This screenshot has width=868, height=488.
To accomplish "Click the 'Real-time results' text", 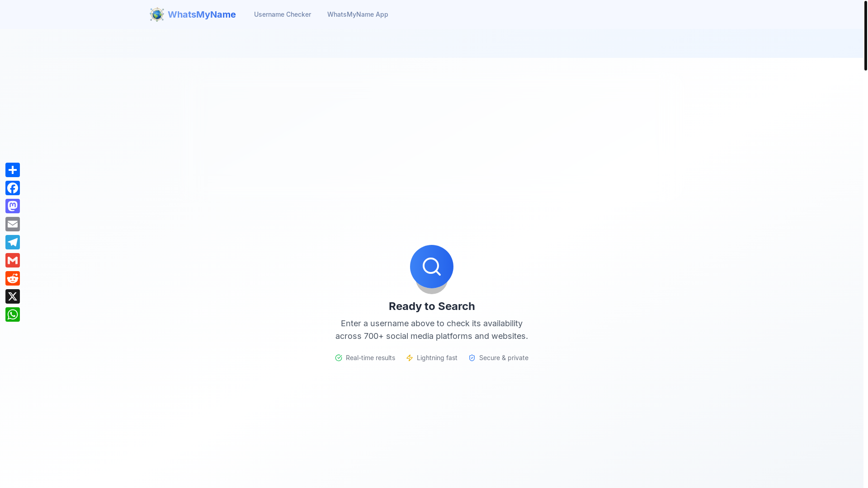I will click(x=370, y=358).
